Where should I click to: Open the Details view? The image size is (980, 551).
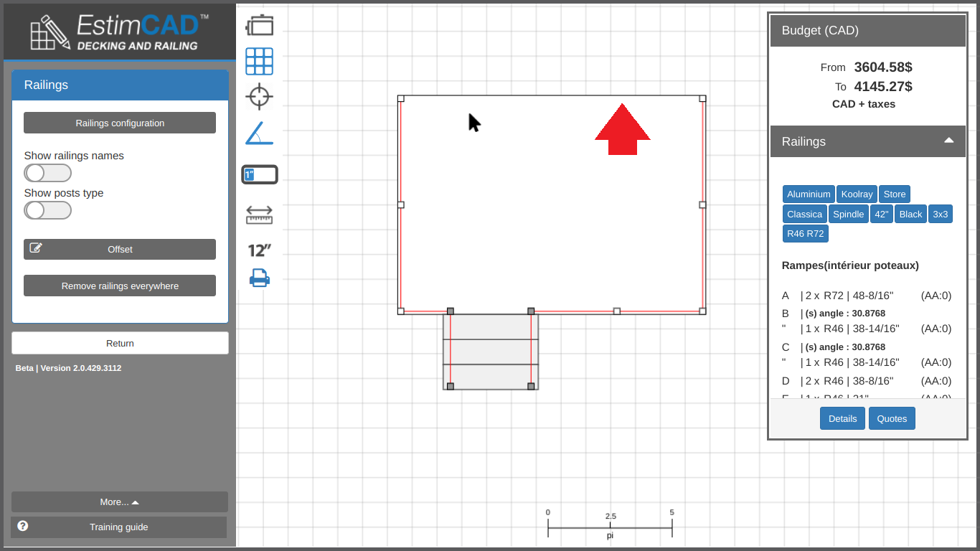(x=842, y=419)
